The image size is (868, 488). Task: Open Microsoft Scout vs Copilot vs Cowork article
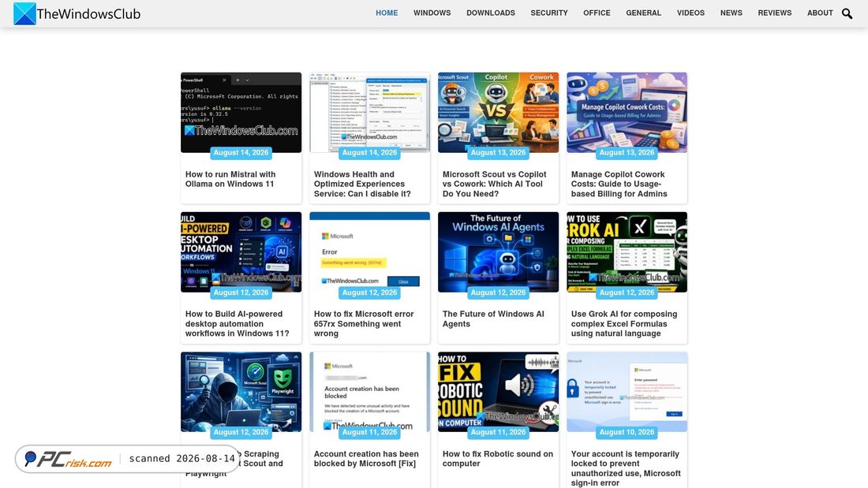coord(494,184)
